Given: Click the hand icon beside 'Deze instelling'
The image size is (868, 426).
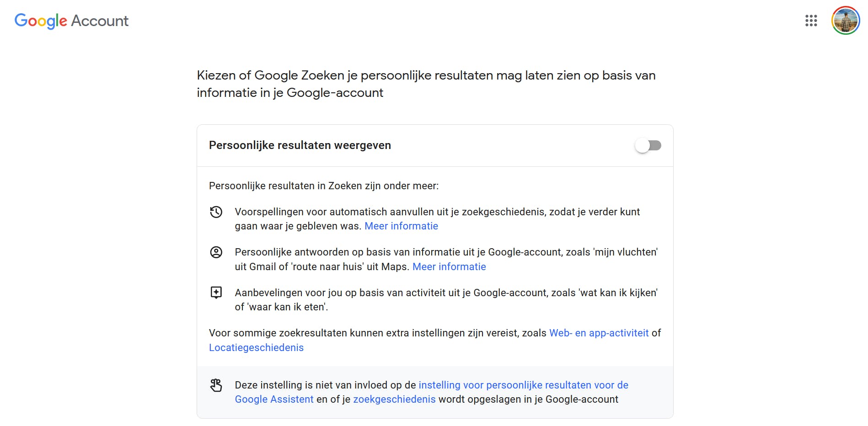Looking at the screenshot, I should (216, 385).
